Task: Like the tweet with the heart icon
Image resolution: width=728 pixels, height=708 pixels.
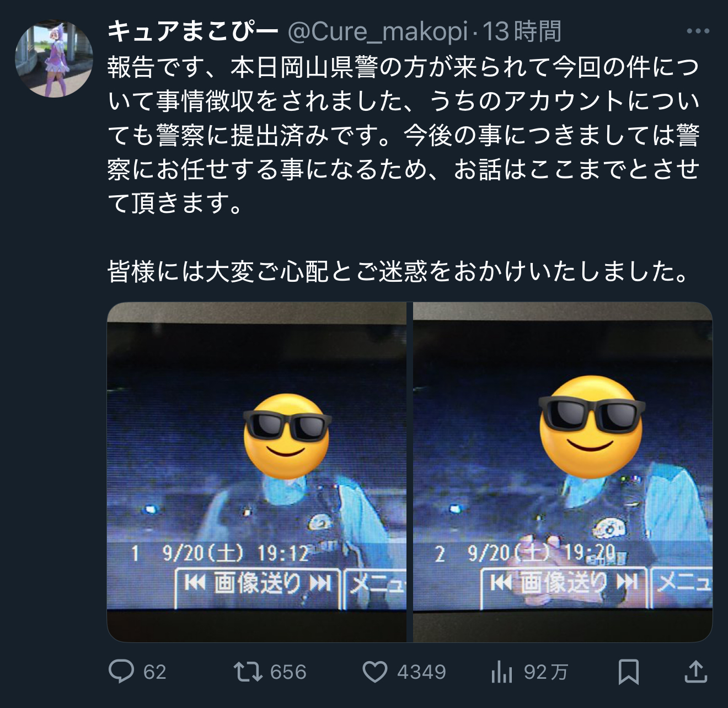Action: (x=375, y=672)
